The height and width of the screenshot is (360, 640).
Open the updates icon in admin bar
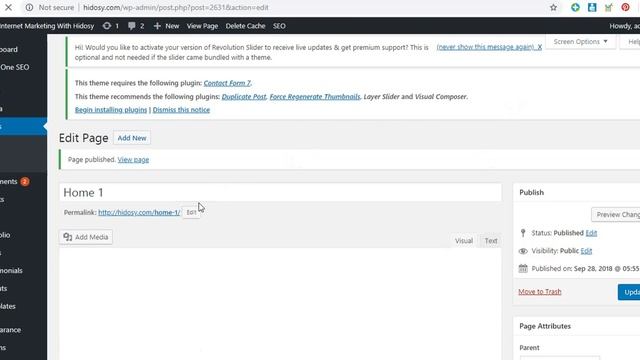coord(111,26)
